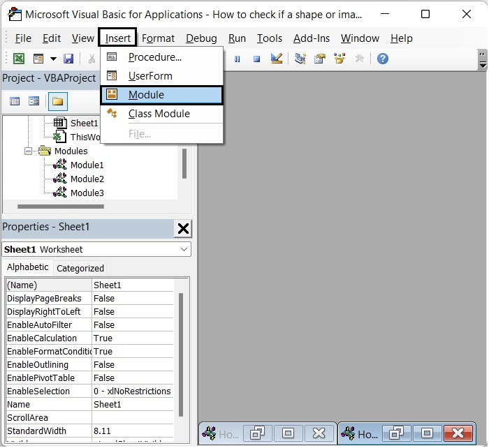The width and height of the screenshot is (489, 448).
Task: Open the Add-Ins menu
Action: tap(312, 38)
